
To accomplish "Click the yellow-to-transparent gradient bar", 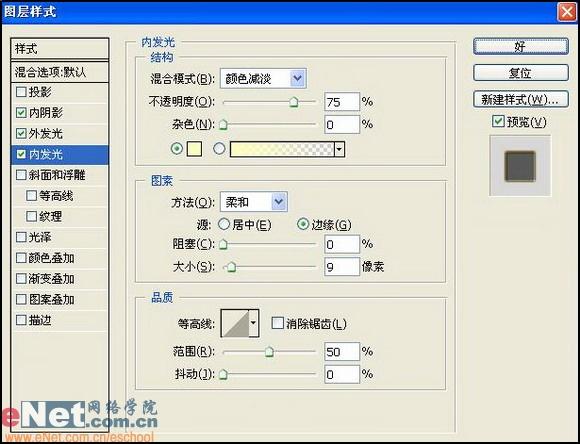I will click(282, 149).
